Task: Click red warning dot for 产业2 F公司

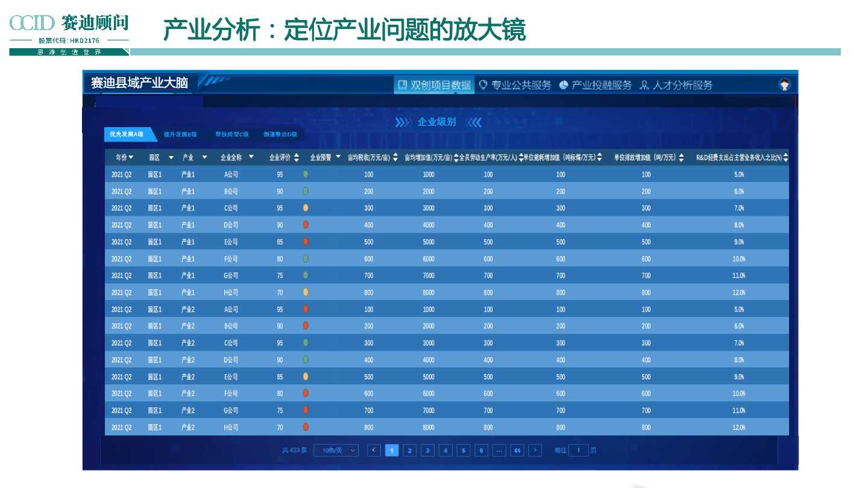Action: point(306,393)
